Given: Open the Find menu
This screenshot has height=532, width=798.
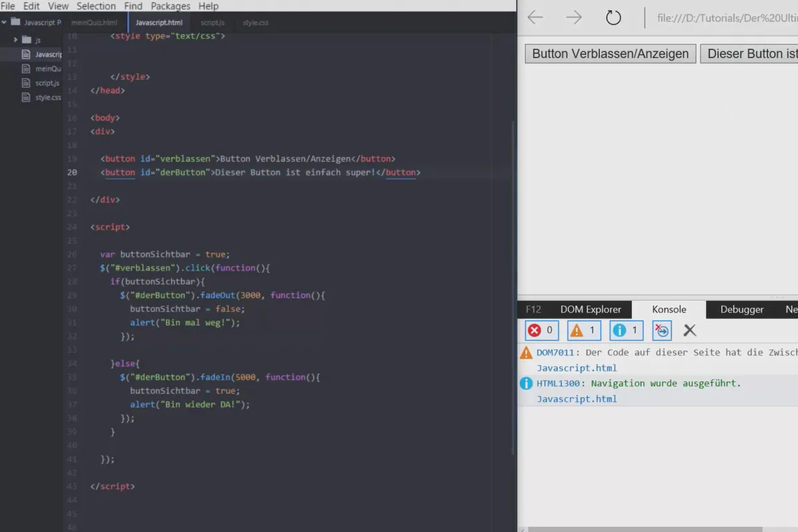Looking at the screenshot, I should pyautogui.click(x=133, y=6).
